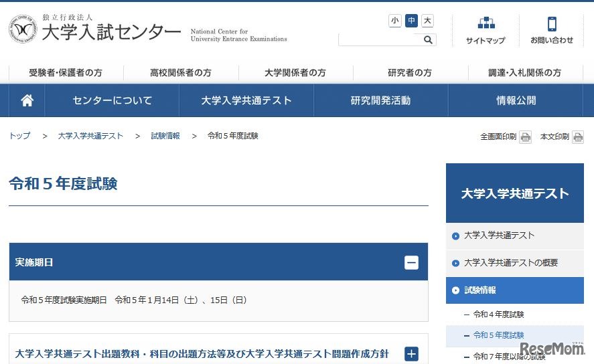The width and height of the screenshot is (594, 364).
Task: Open the 研究開発活動 menu
Action: (x=381, y=100)
